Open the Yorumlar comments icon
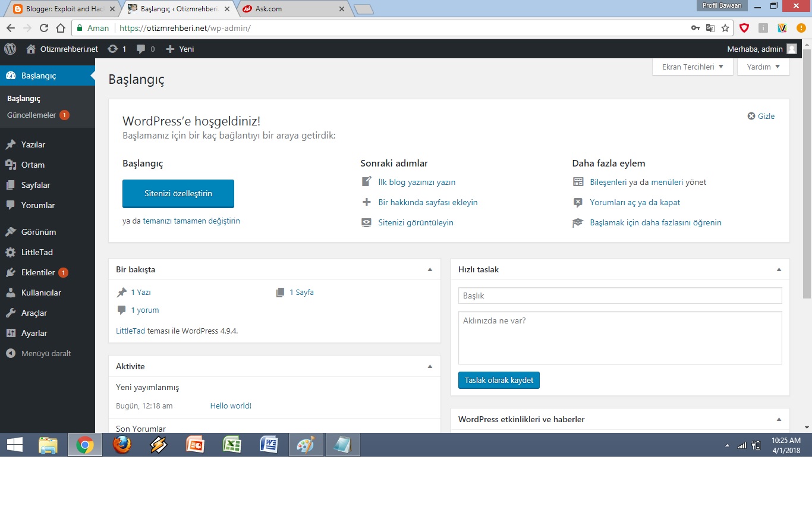Screen dimensions: 812x506 (x=10, y=205)
